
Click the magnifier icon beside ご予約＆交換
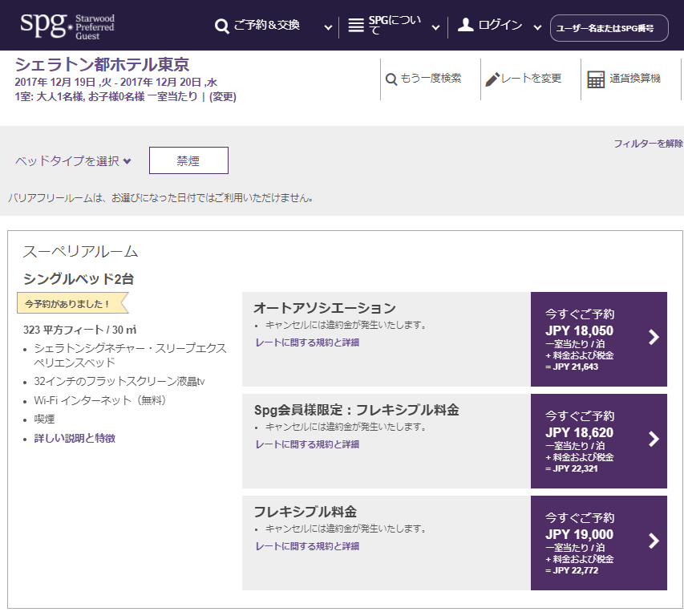click(222, 26)
